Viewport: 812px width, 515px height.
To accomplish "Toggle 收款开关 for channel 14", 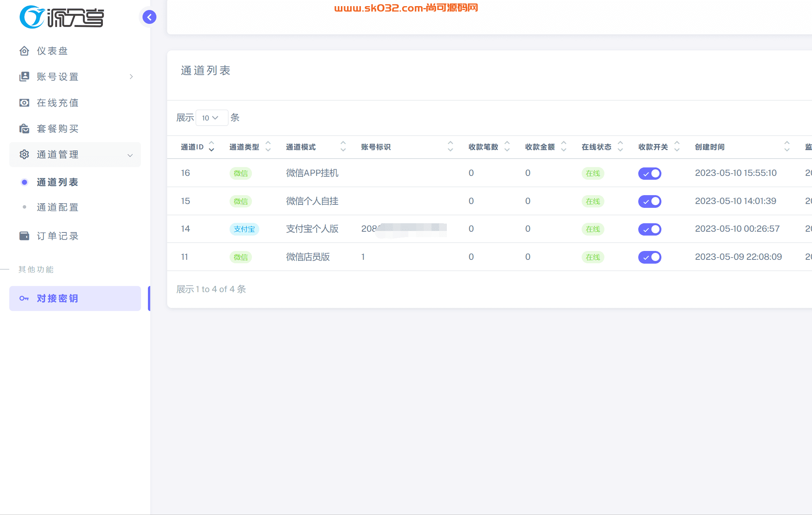I will tap(650, 229).
